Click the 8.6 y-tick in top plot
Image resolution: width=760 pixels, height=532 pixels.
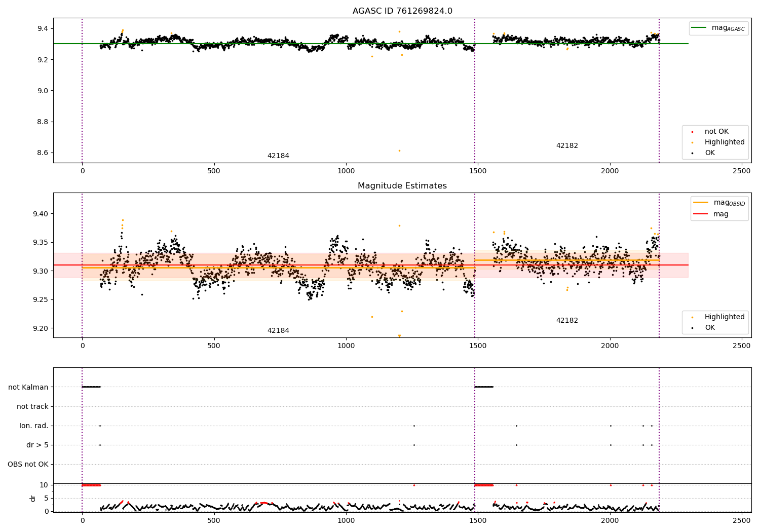pos(43,153)
